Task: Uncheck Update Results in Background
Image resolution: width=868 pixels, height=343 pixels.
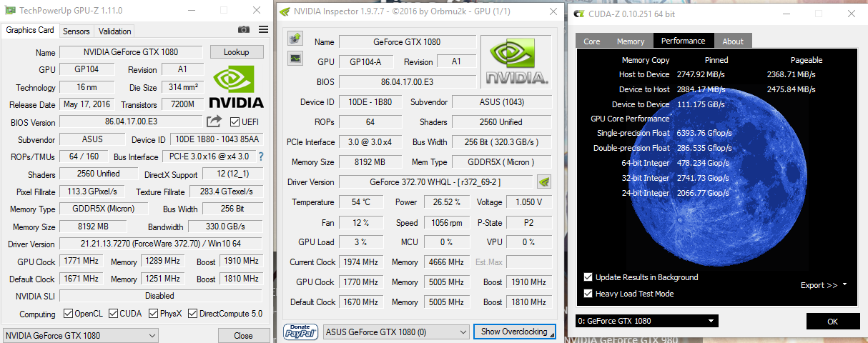Action: pyautogui.click(x=588, y=277)
